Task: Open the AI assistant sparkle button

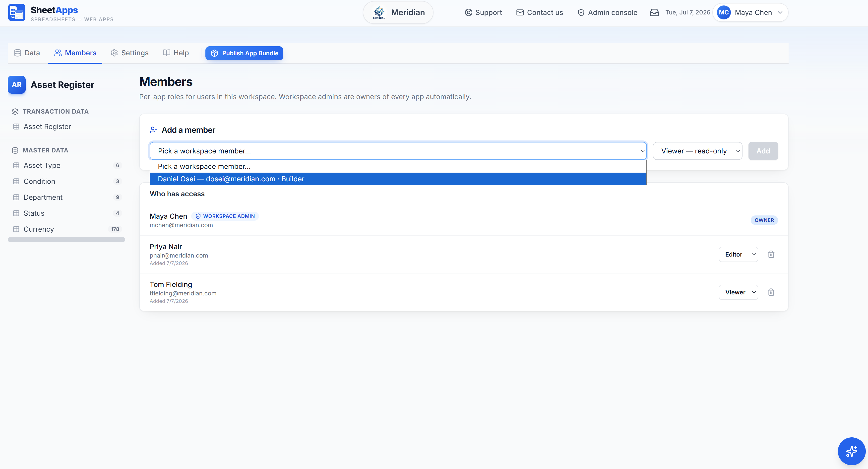Action: tap(852, 451)
